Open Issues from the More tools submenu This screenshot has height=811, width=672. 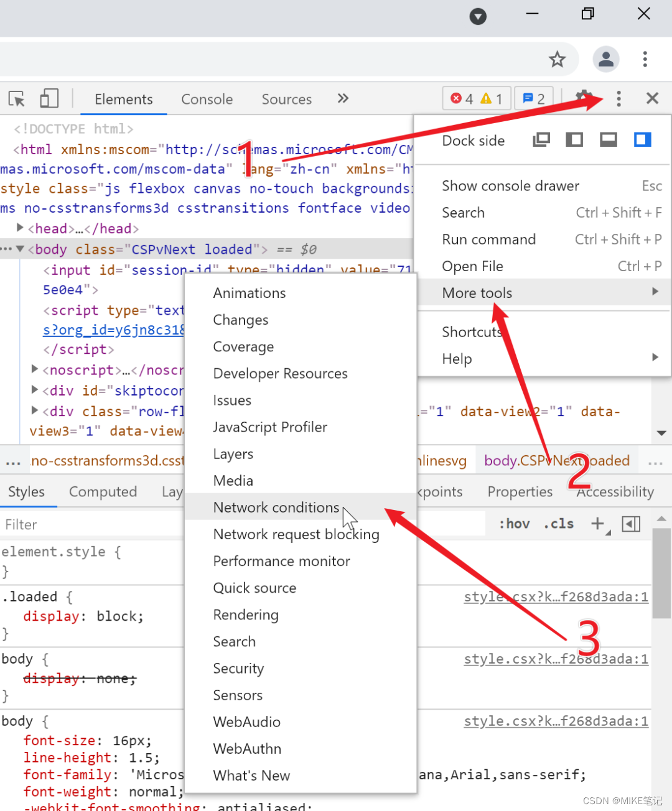[301, 400]
